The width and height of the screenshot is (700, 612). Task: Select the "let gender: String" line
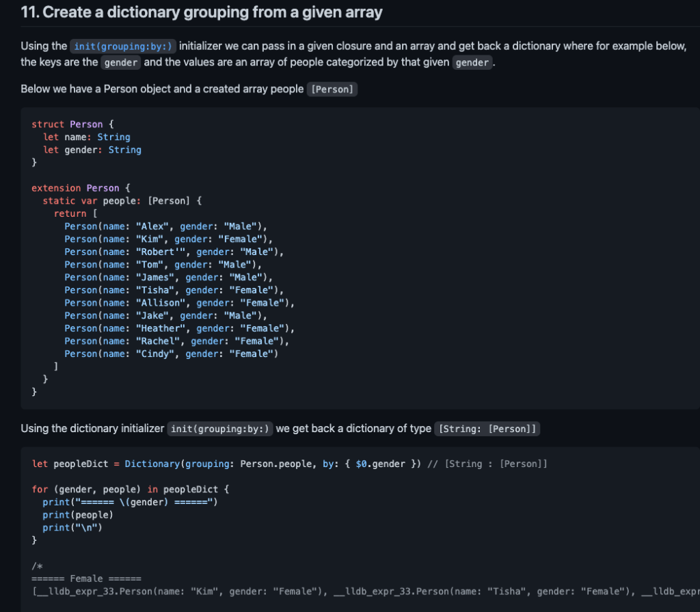(x=92, y=150)
